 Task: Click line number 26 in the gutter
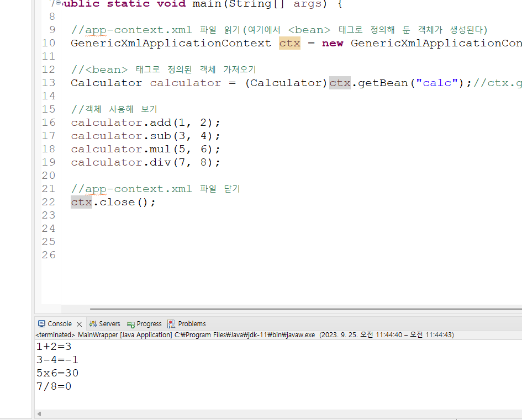pos(49,255)
